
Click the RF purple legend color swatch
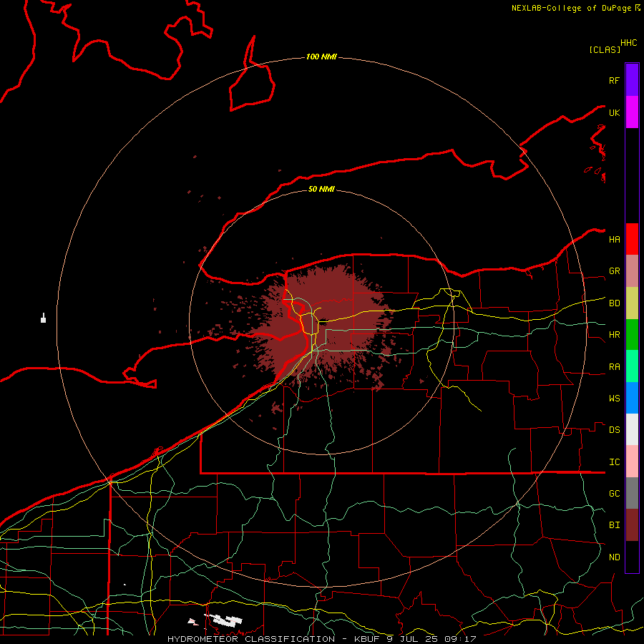point(632,80)
